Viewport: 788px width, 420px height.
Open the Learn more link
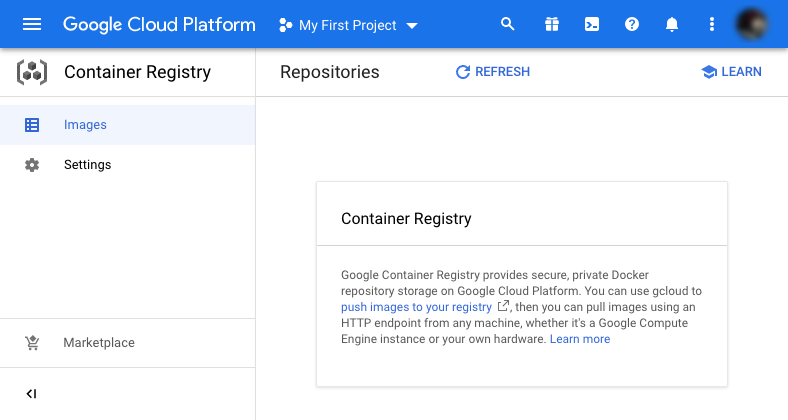(580, 339)
